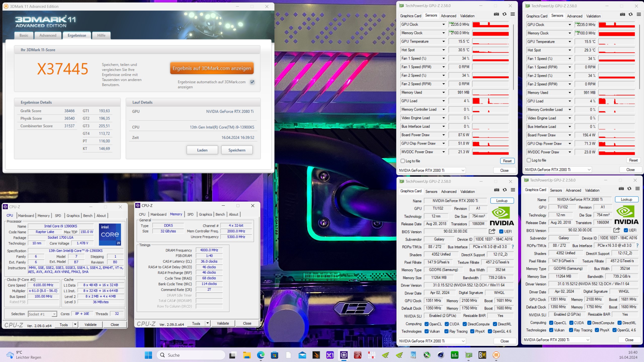Image resolution: width=644 pixels, height=362 pixels.
Task: Launch Microsoft Edge from the taskbar
Action: [x=261, y=355]
